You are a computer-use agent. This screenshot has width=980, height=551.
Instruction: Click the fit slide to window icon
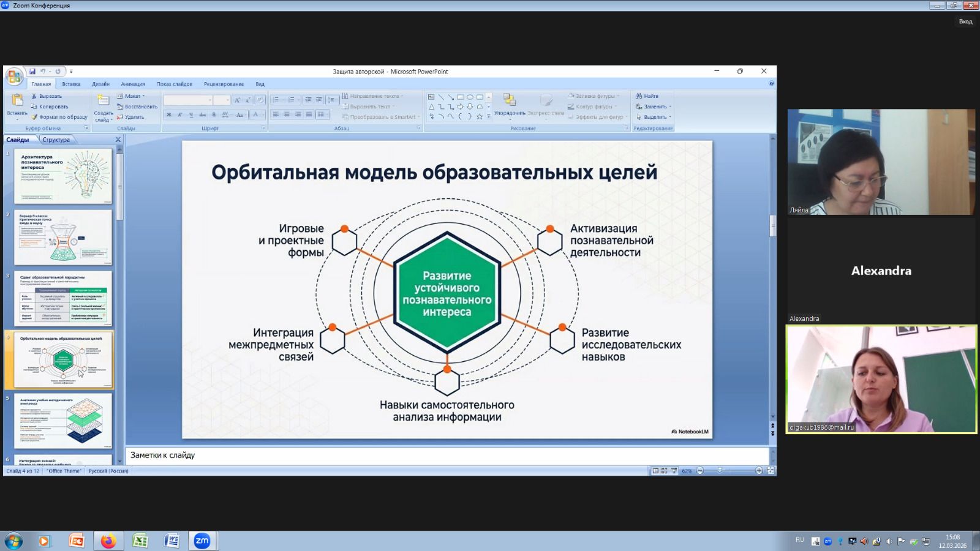[771, 471]
